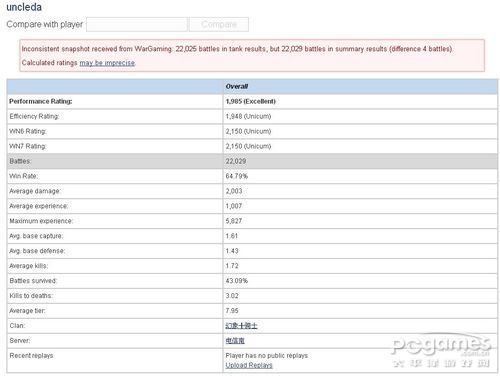Click the 'Avg. base defense:' label
Image resolution: width=500 pixels, height=376 pixels.
click(x=37, y=251)
